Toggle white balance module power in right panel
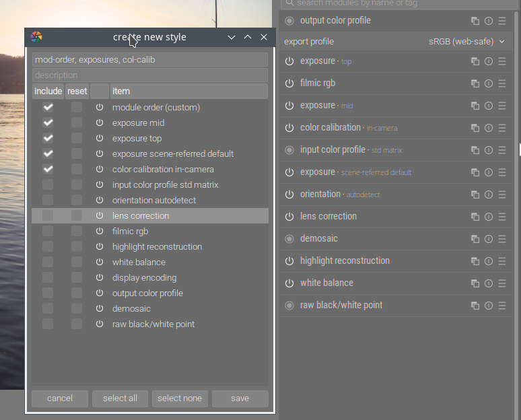 (289, 283)
